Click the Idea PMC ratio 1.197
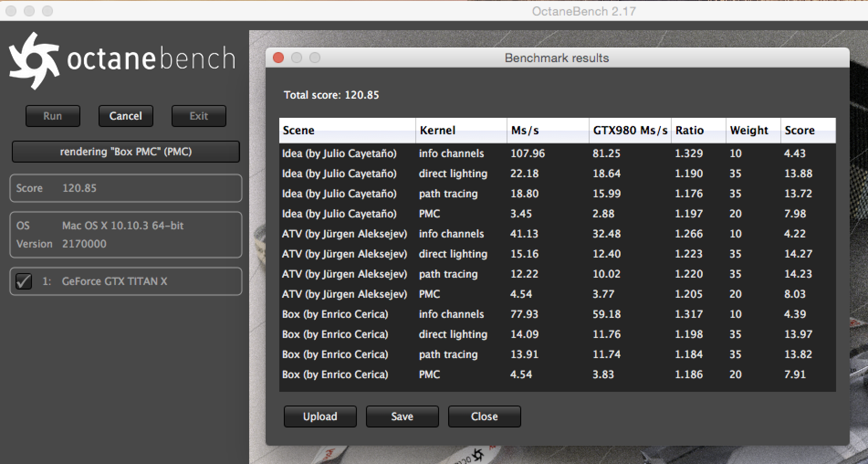 pyautogui.click(x=689, y=214)
